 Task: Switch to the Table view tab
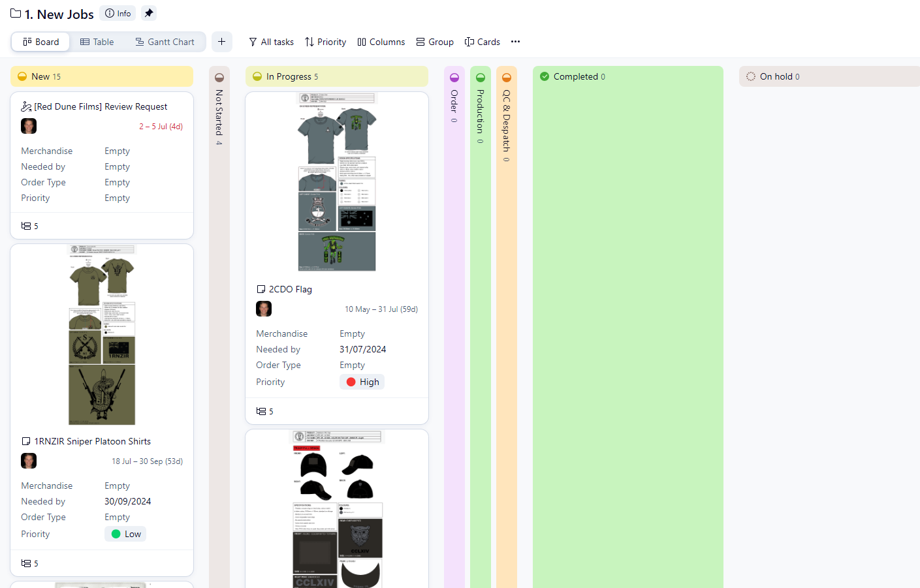click(x=97, y=42)
